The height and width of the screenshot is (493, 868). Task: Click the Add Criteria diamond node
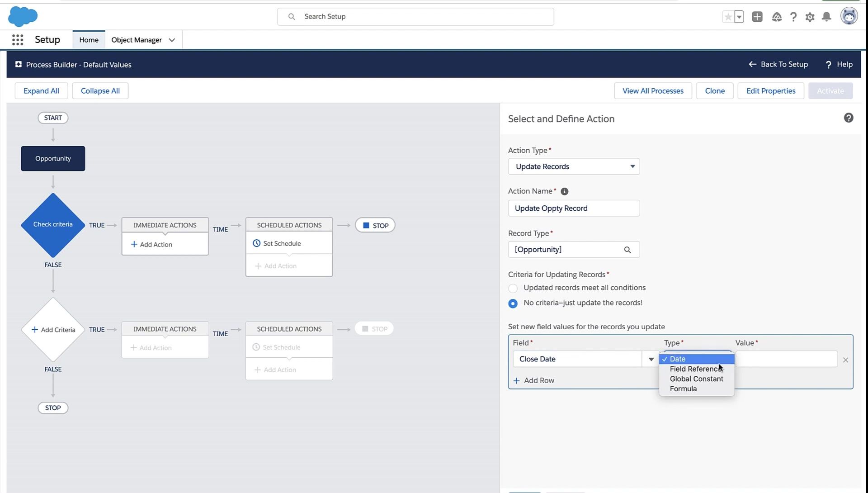coord(53,330)
